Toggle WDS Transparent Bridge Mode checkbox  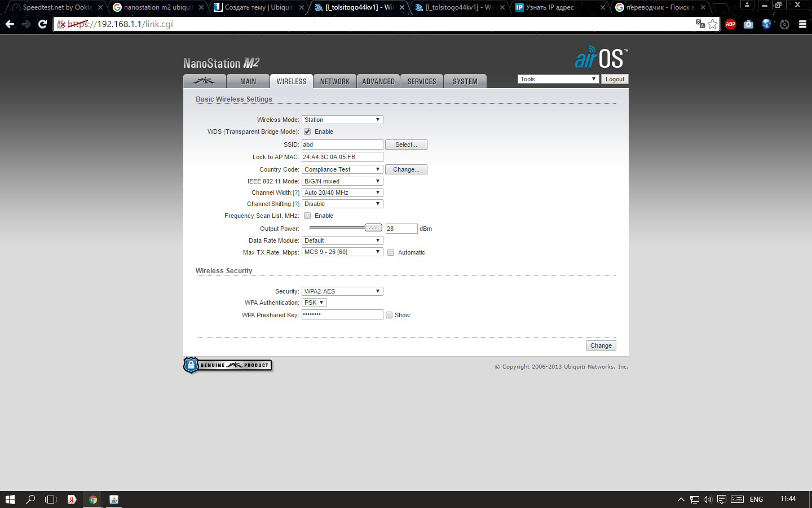[x=307, y=132]
